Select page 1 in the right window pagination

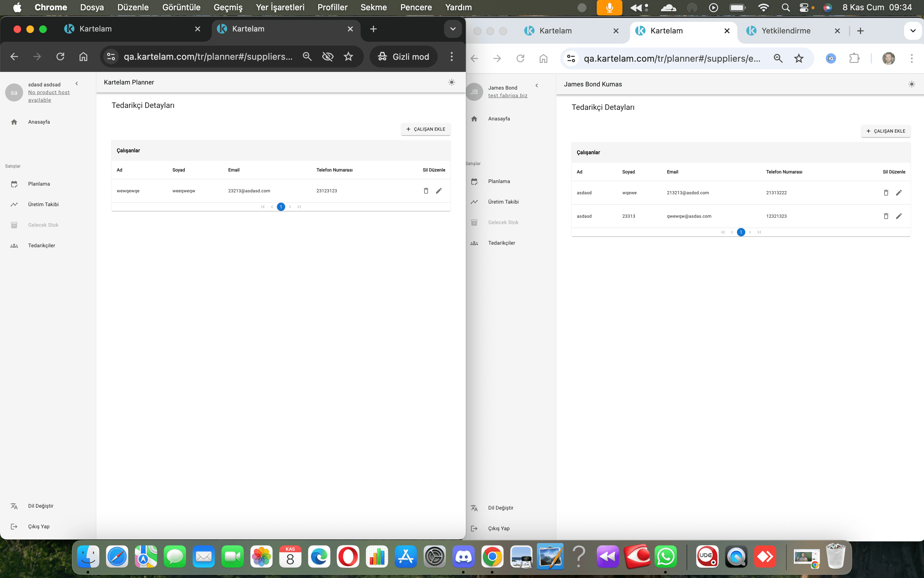[741, 232]
